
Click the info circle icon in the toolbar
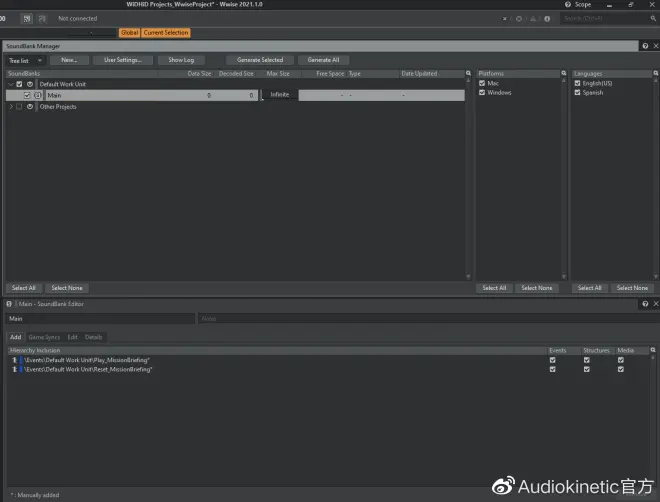click(x=547, y=19)
